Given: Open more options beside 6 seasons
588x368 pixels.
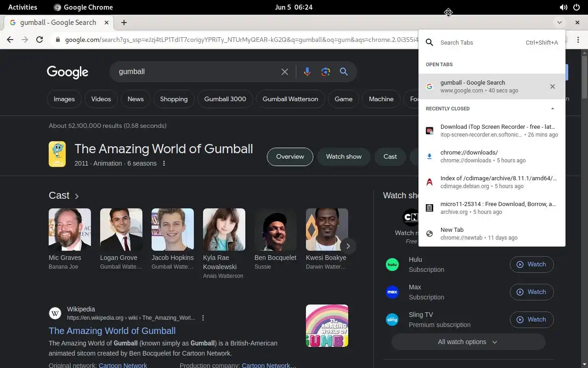Looking at the screenshot, I should [164, 163].
